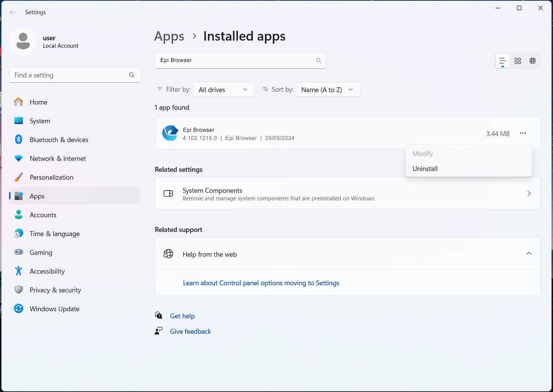Open Accounts settings
This screenshot has height=392, width=553.
click(x=75, y=215)
